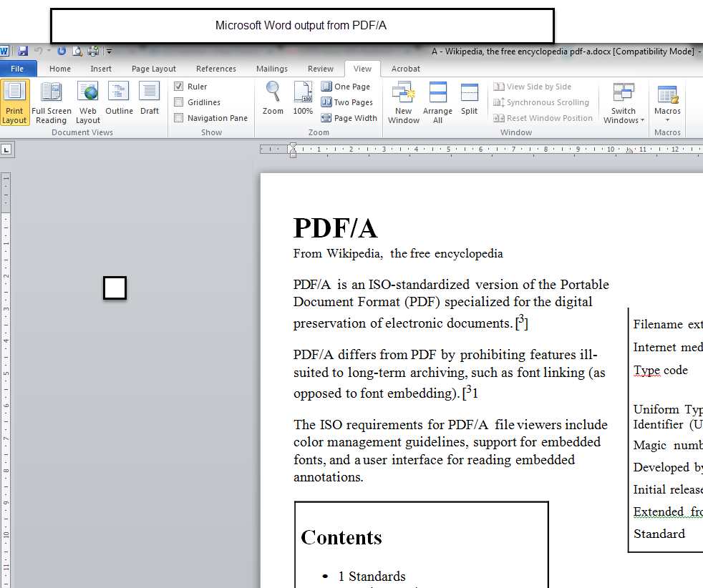The width and height of the screenshot is (703, 588).
Task: Switch to the Page Layout tab
Action: [153, 69]
